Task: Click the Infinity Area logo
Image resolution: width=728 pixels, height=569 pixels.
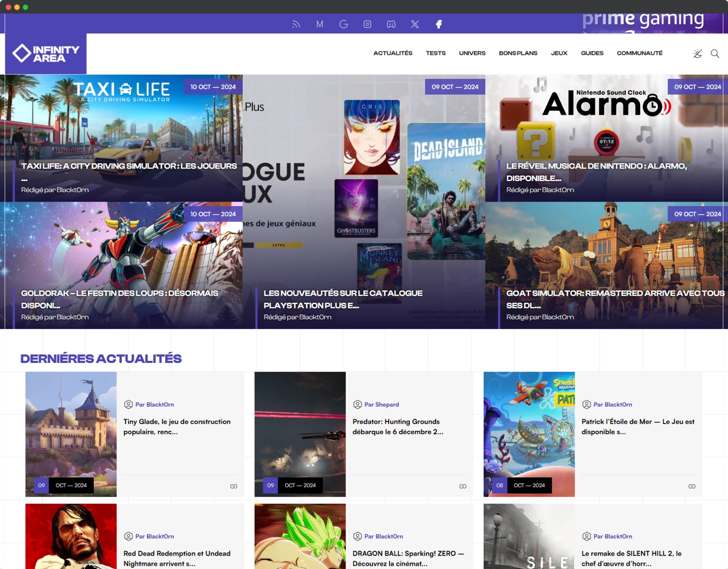Action: (46, 54)
